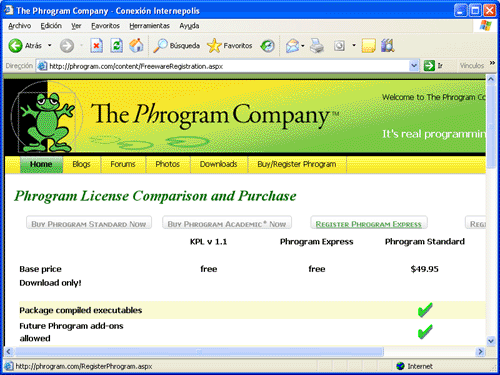This screenshot has width=500, height=375.
Task: Open the forward button dropdown arrow
Action: point(81,45)
